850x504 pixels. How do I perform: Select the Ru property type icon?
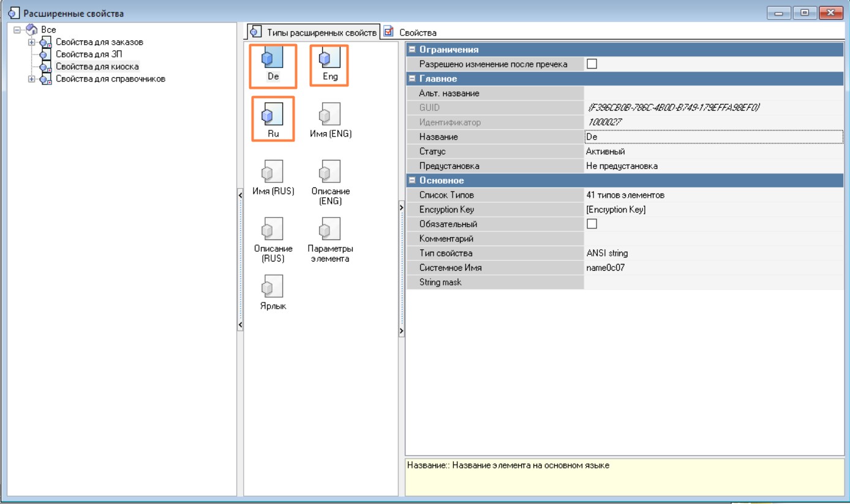coord(273,114)
